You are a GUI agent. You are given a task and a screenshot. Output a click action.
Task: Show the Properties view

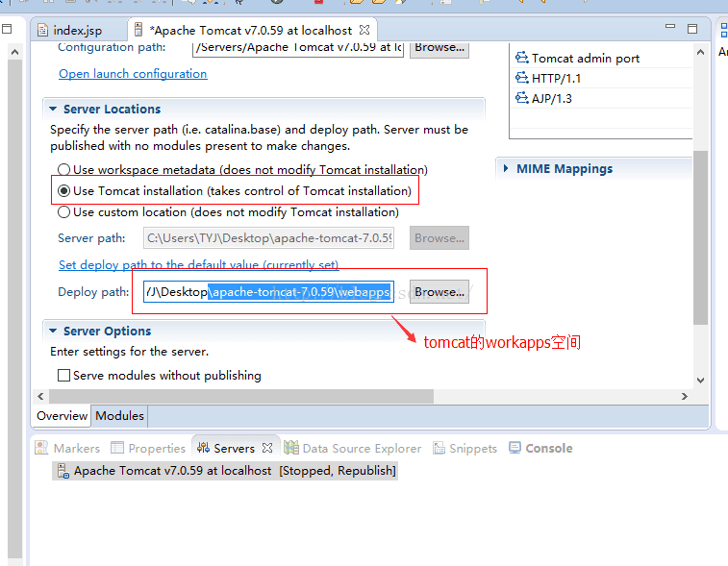tap(148, 448)
